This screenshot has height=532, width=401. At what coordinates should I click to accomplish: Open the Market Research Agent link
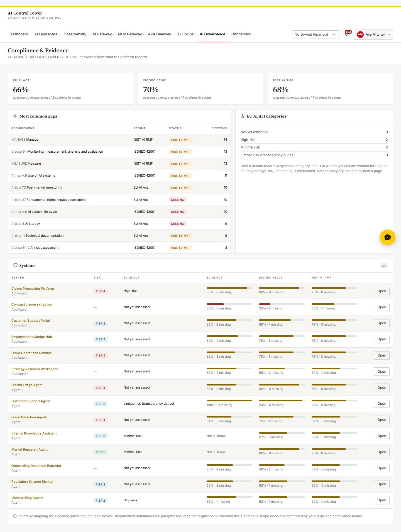pos(30,450)
